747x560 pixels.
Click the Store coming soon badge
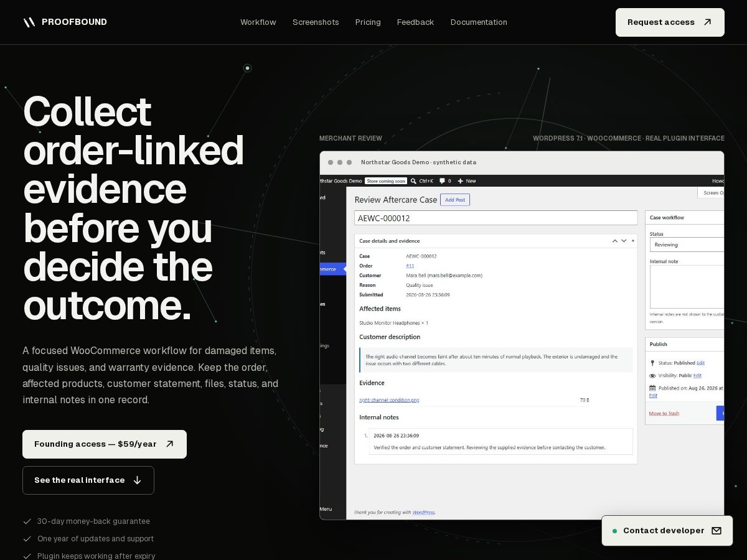(x=386, y=181)
